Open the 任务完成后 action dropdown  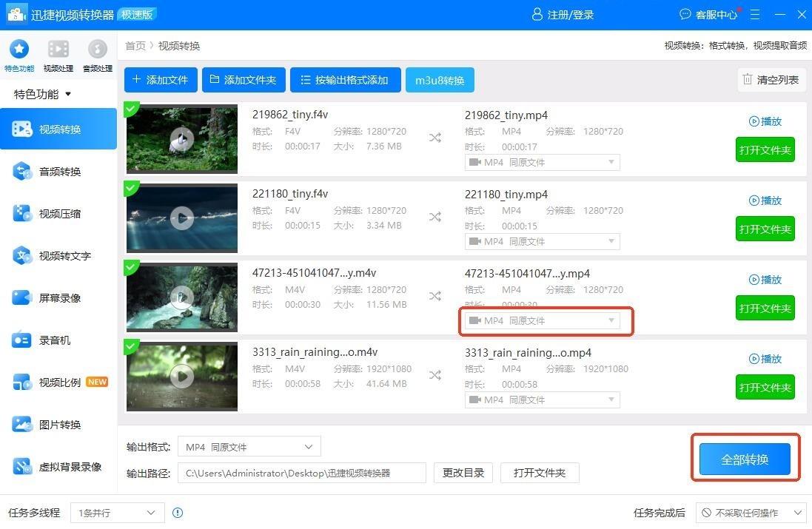click(x=750, y=513)
